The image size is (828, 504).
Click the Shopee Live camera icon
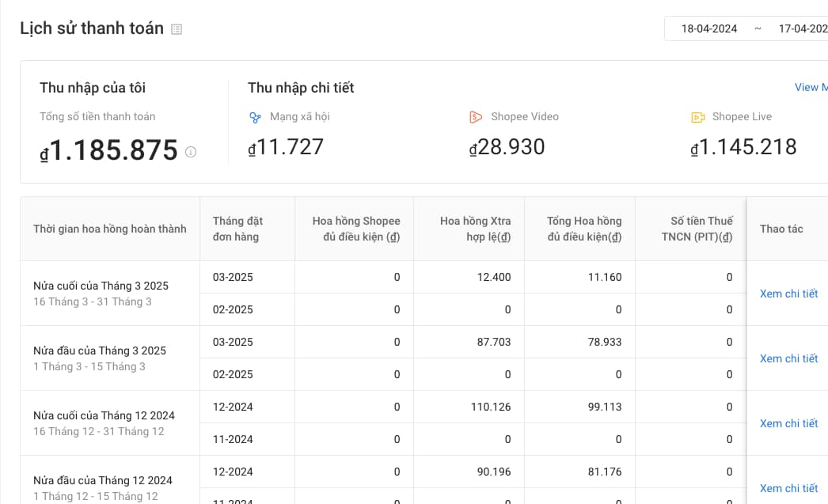point(697,117)
